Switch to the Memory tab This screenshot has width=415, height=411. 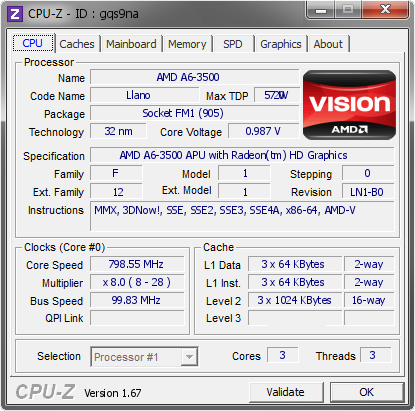pyautogui.click(x=187, y=44)
